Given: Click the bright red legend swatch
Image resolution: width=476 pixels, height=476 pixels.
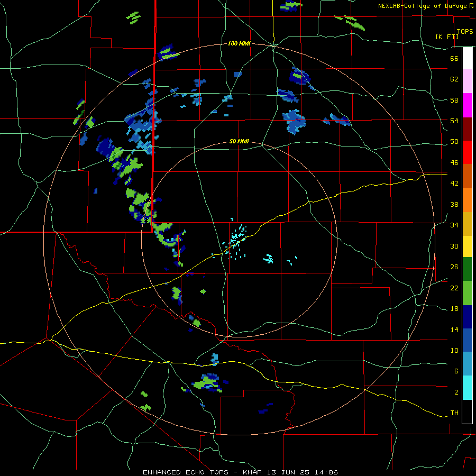Looking at the screenshot, I should coord(467,152).
